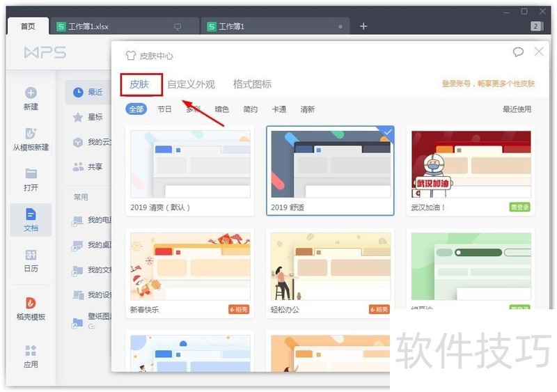This screenshot has width=557, height=392.
Task: Click the tab count badge showing 2
Action: [x=536, y=26]
